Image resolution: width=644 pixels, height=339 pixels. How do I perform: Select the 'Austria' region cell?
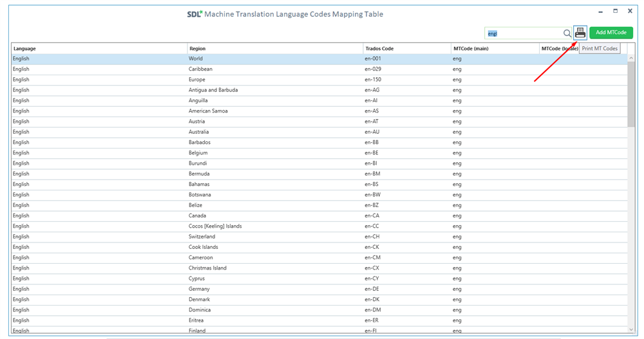(x=275, y=122)
